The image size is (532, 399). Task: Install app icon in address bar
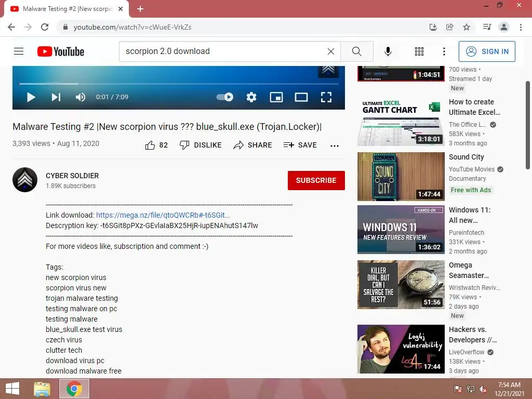pos(433,27)
